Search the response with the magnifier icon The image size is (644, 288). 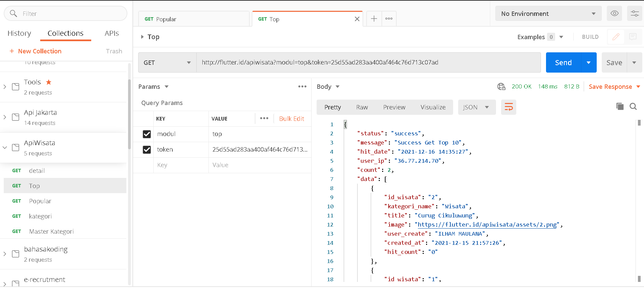pos(633,106)
